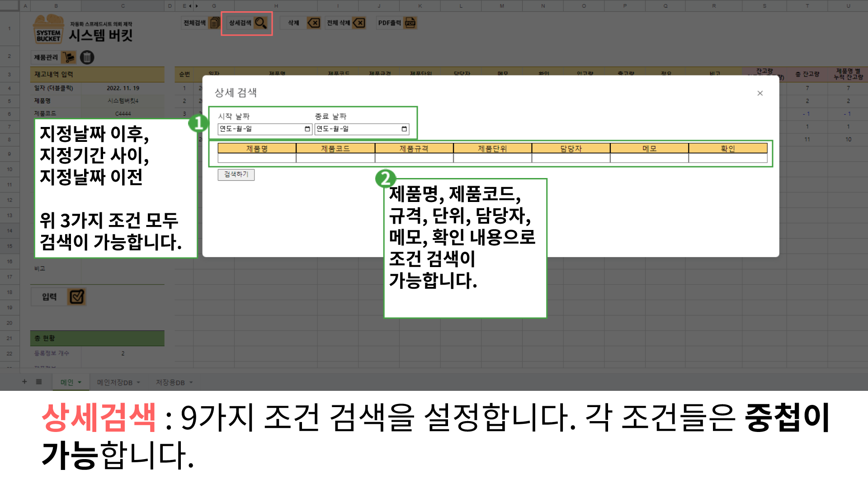
Task: Click the 비고 label in the left panel
Action: 40,268
